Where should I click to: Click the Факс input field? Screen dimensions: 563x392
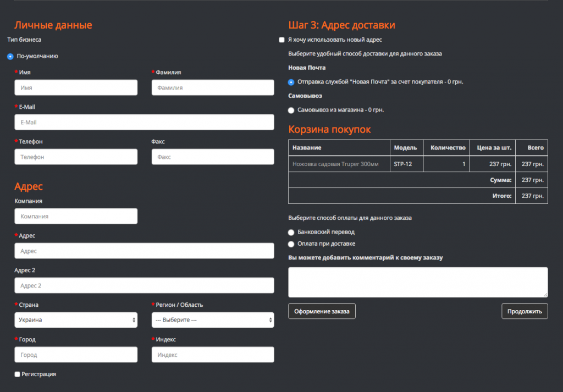pos(213,157)
